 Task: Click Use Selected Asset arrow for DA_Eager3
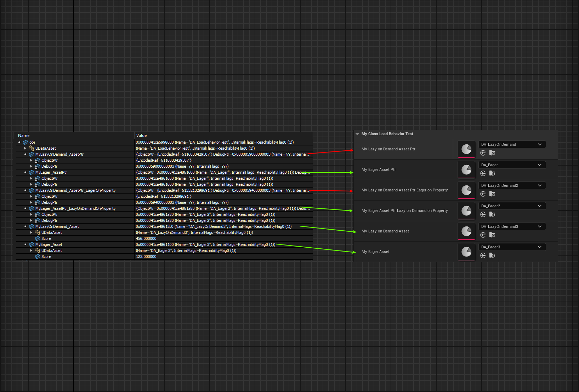(x=483, y=255)
